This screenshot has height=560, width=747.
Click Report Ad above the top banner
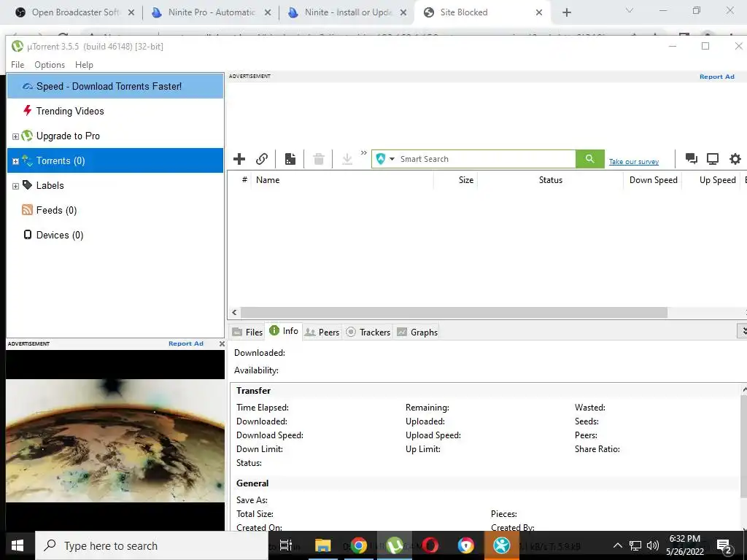point(716,77)
